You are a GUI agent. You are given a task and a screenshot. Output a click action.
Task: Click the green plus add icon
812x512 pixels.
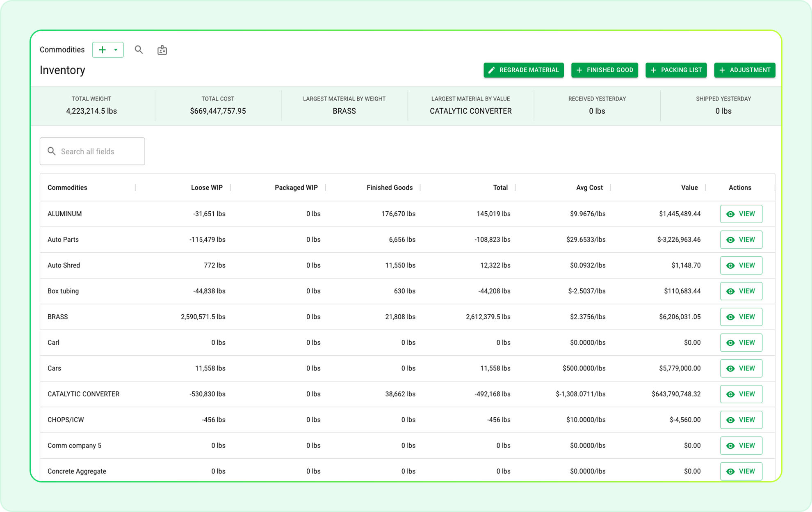[102, 50]
